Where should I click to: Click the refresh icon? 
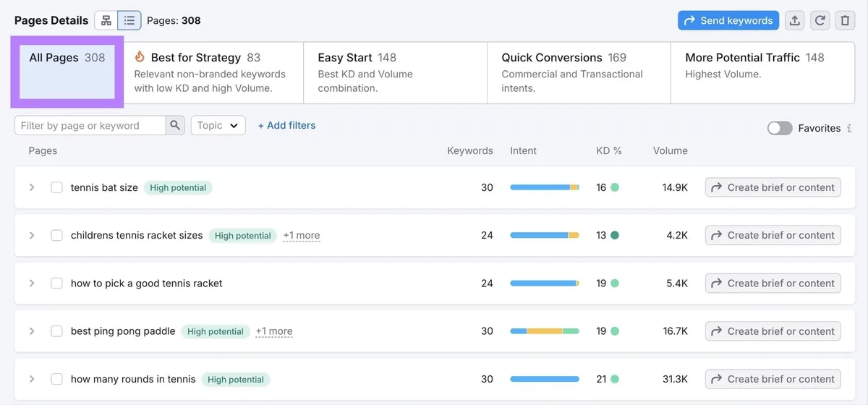(x=820, y=20)
